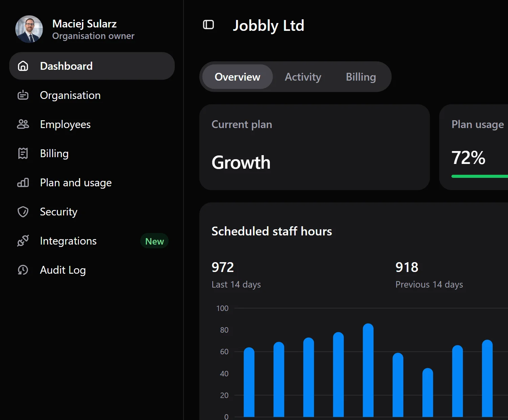
Task: Click the Growth plan name
Action: [x=241, y=163]
